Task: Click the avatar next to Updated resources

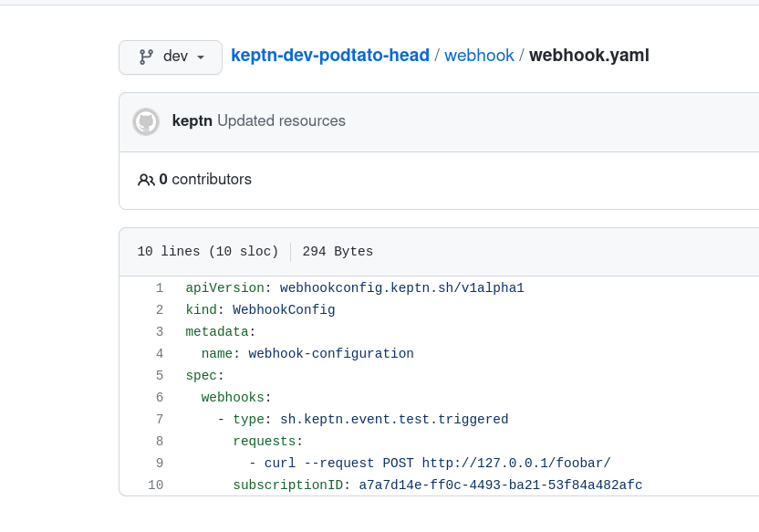Action: pos(146,120)
